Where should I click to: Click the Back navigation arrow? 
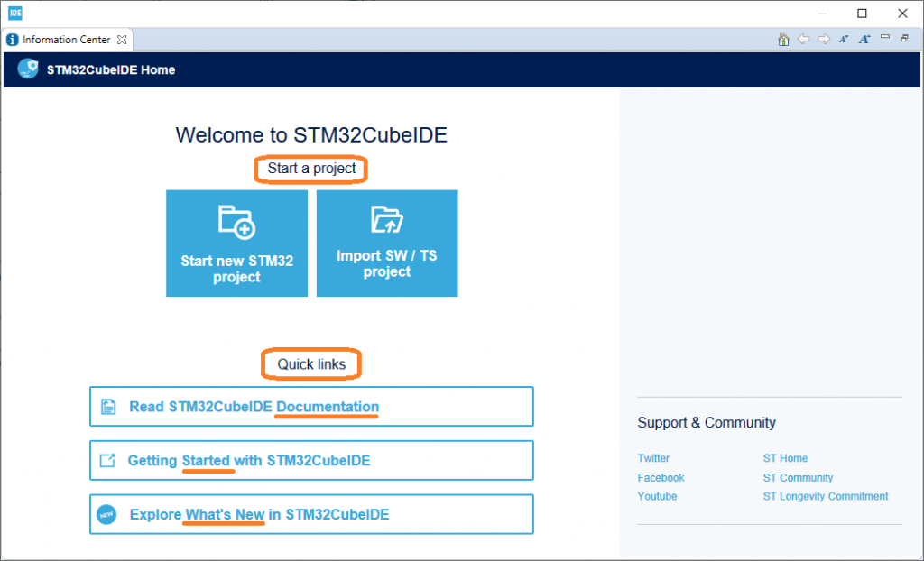click(803, 39)
